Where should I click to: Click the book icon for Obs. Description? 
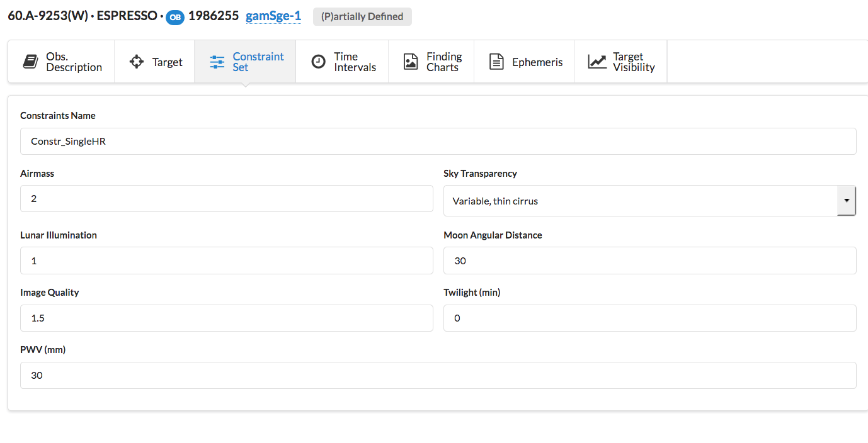coord(30,62)
